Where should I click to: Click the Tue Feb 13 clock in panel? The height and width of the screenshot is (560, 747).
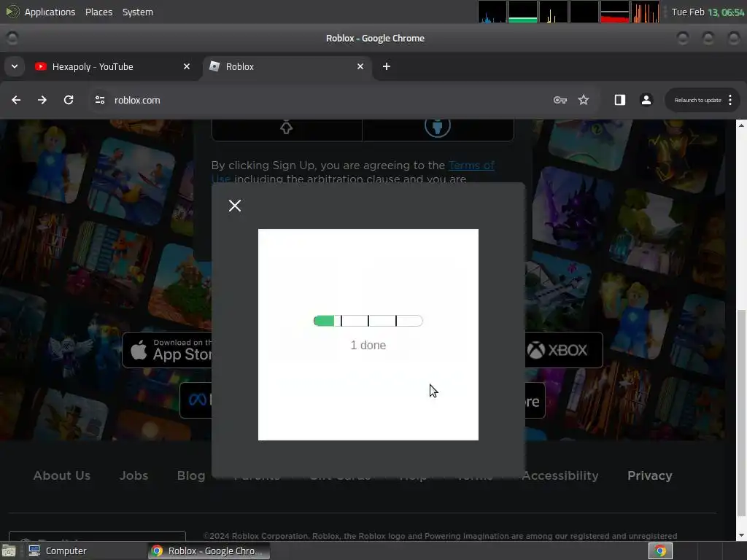708,12
